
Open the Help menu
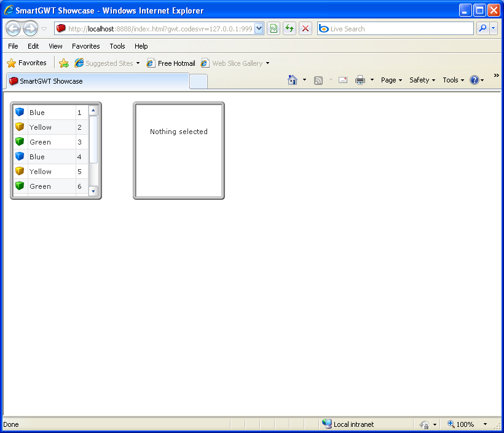tap(141, 46)
